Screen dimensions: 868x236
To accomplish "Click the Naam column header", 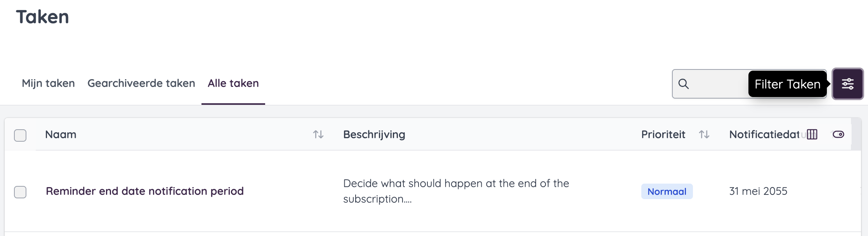I will coord(61,134).
